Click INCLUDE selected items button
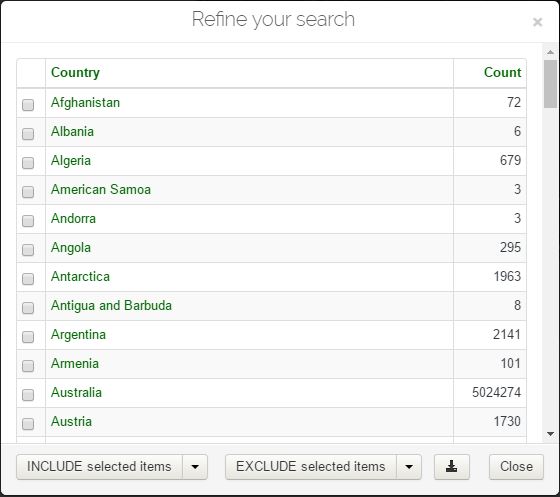This screenshot has width=560, height=497. [99, 467]
